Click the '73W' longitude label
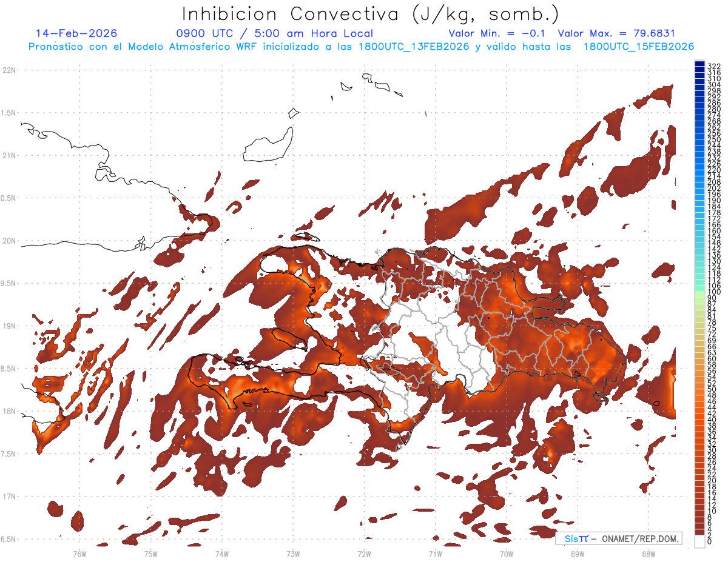Screen dimensions: 728x562 pyautogui.click(x=293, y=554)
